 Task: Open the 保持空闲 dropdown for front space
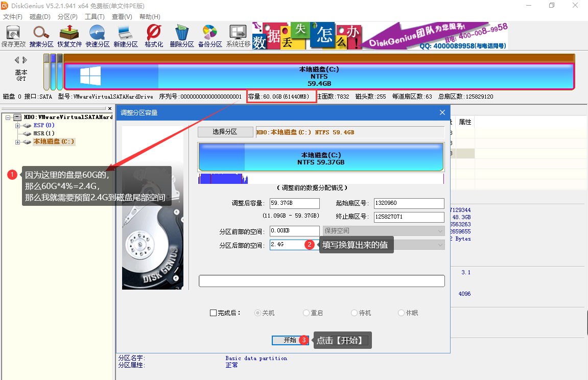click(383, 231)
